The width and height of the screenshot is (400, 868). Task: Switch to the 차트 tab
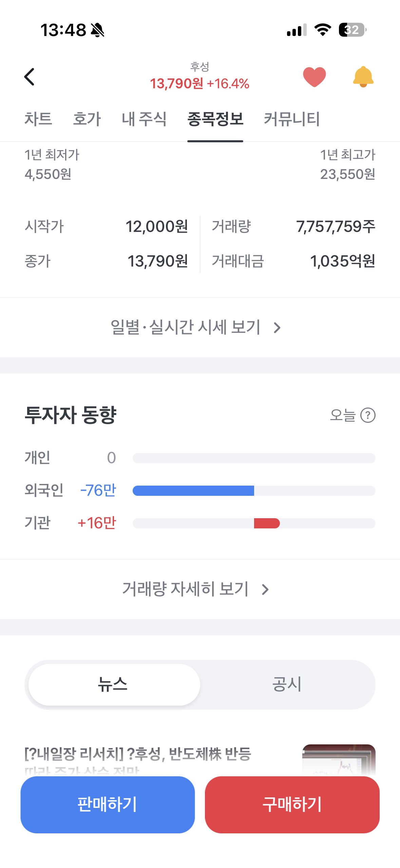(x=38, y=119)
